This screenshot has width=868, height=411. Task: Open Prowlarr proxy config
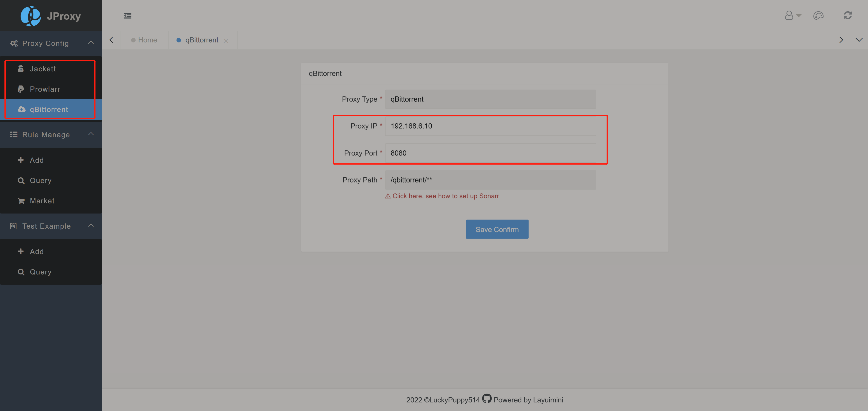coord(45,89)
